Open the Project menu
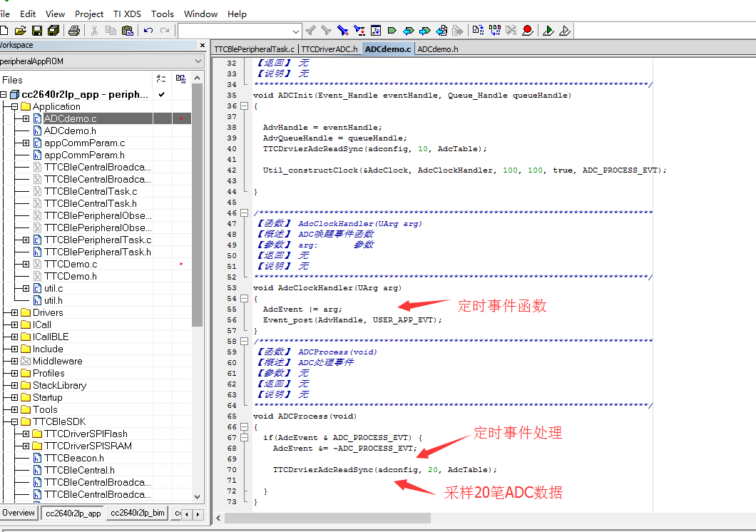756x532 pixels. click(89, 14)
